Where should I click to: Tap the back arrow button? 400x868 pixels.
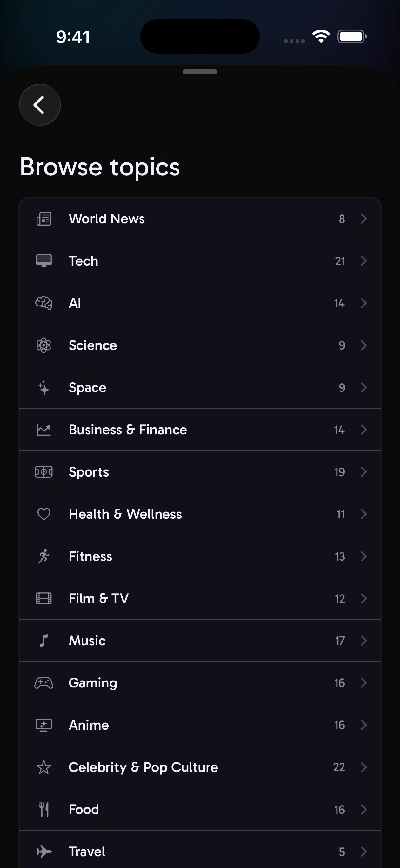(x=40, y=105)
